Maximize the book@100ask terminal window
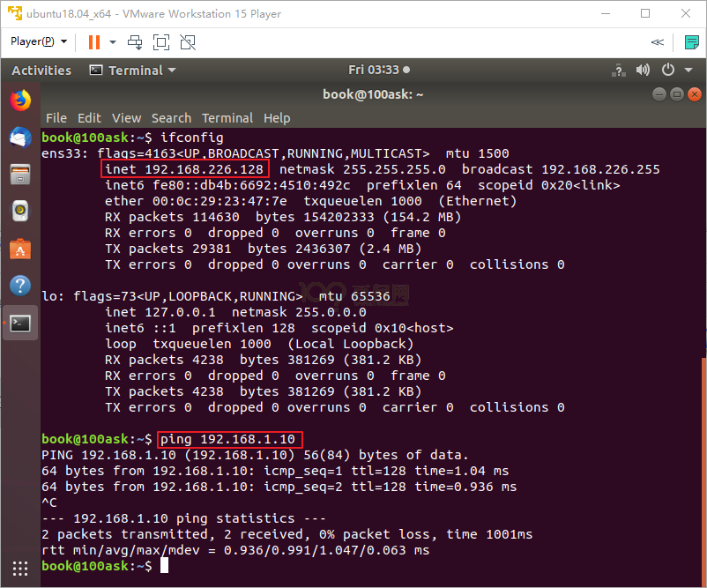 [x=676, y=94]
